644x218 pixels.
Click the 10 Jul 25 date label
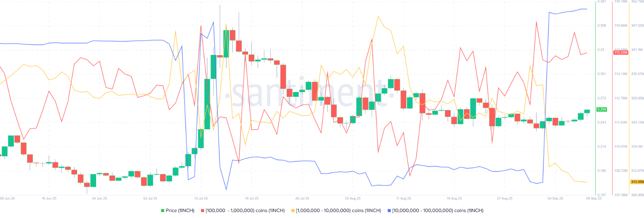[201, 198]
